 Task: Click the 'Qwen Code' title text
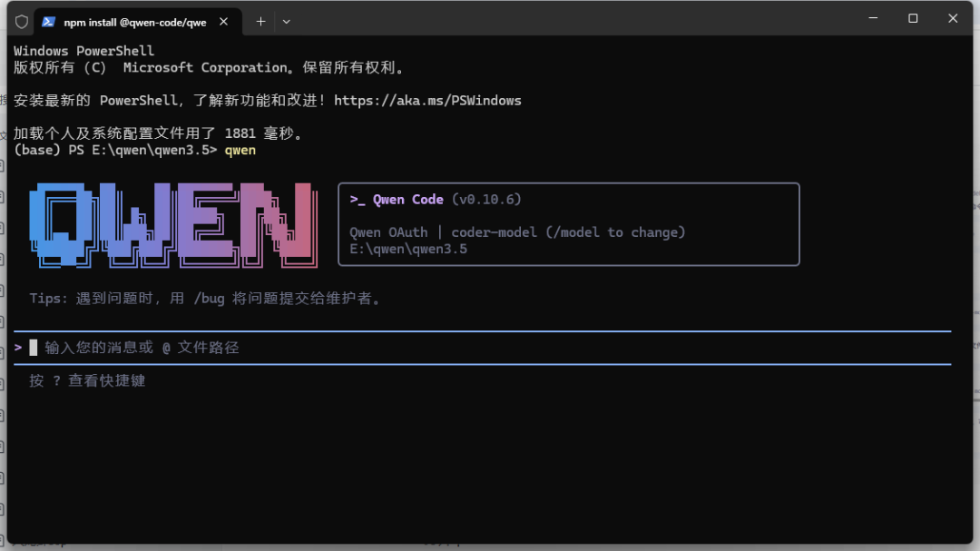(408, 200)
